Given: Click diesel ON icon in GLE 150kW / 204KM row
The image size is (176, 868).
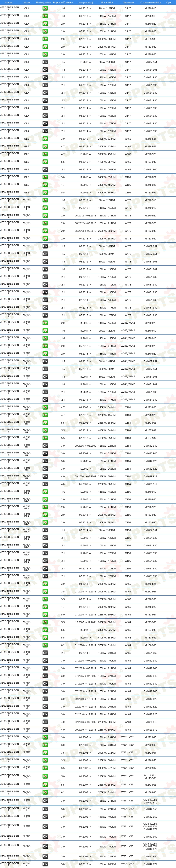Looking at the screenshot, I should tap(45, 169).
